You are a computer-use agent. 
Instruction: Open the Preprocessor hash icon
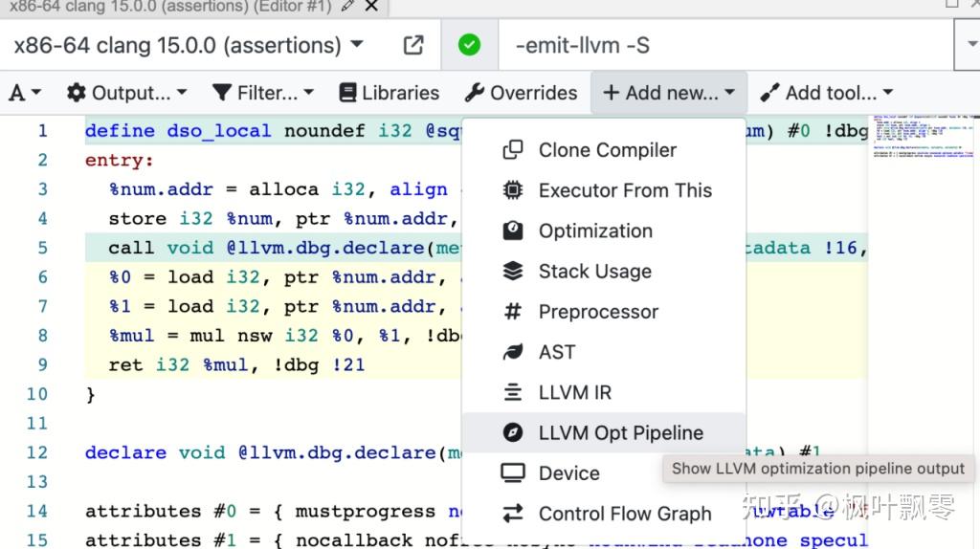513,311
